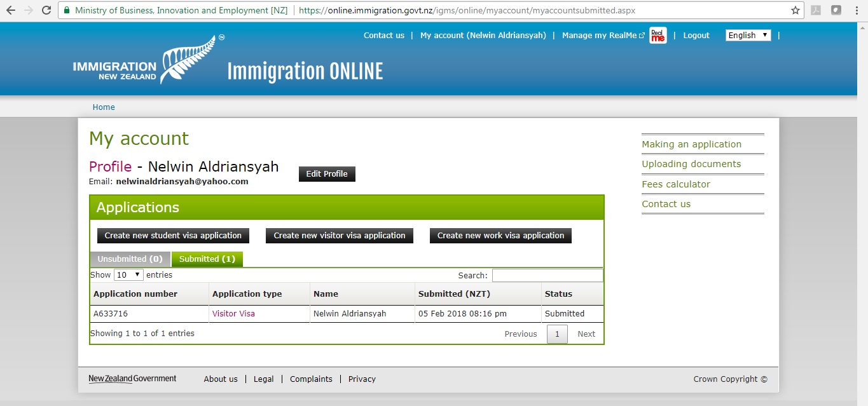868x406 pixels.
Task: Go to Next page of entries
Action: coord(586,334)
